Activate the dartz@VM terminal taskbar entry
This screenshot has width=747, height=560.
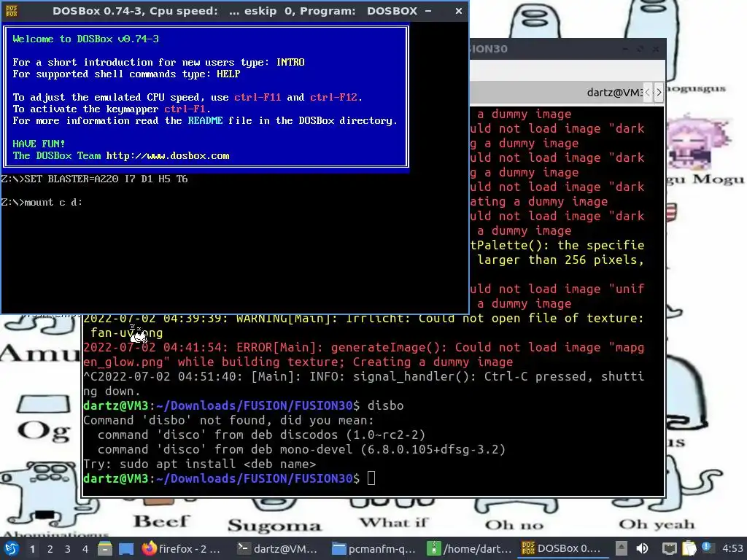pyautogui.click(x=277, y=548)
